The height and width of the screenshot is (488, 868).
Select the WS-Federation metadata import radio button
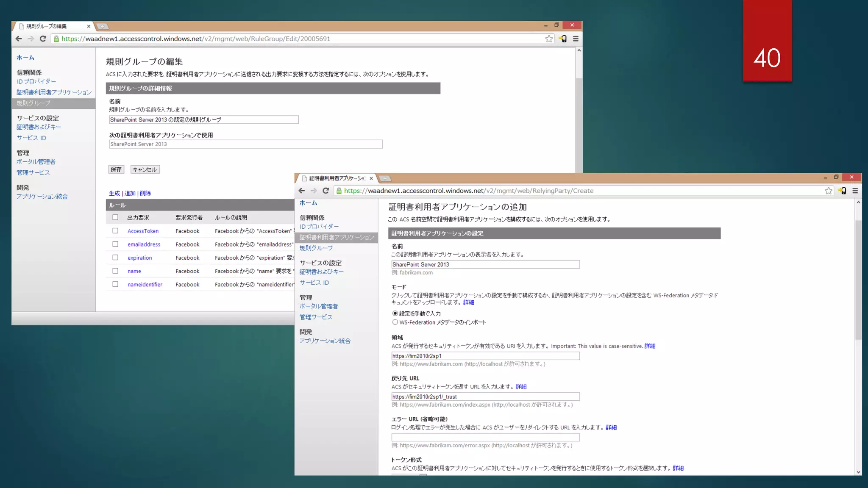[x=395, y=322]
